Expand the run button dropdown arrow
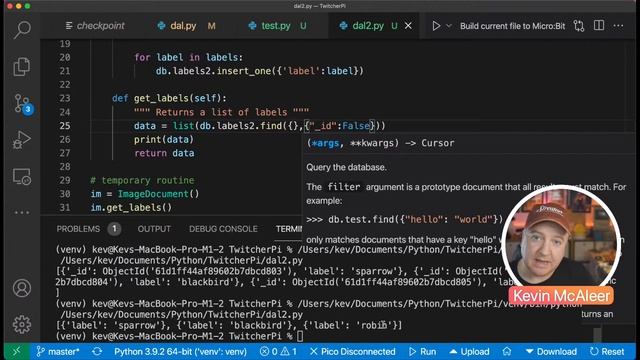This screenshot has height=360, width=640. pyautogui.click(x=449, y=26)
